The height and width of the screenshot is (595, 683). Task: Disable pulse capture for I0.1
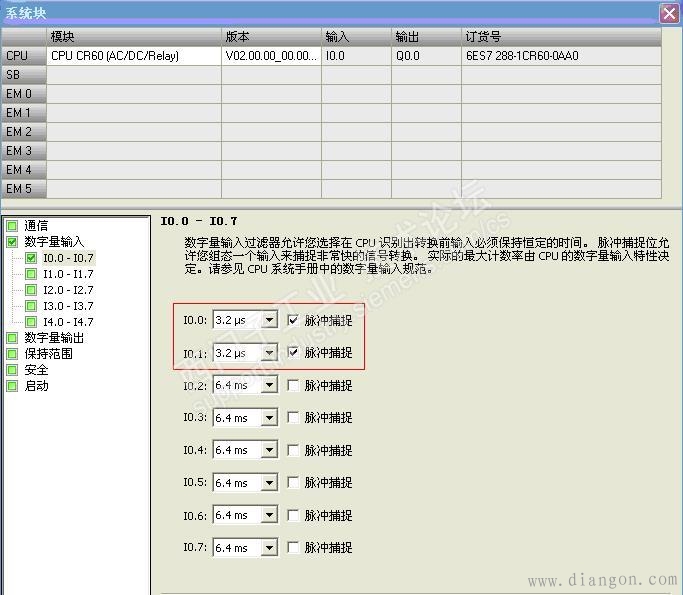pyautogui.click(x=293, y=353)
